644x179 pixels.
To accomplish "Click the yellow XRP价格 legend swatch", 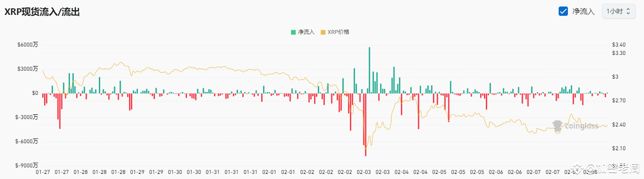I will (x=323, y=32).
